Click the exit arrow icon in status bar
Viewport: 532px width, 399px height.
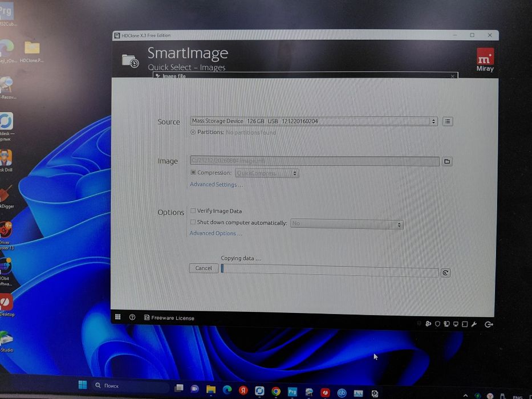pos(489,325)
